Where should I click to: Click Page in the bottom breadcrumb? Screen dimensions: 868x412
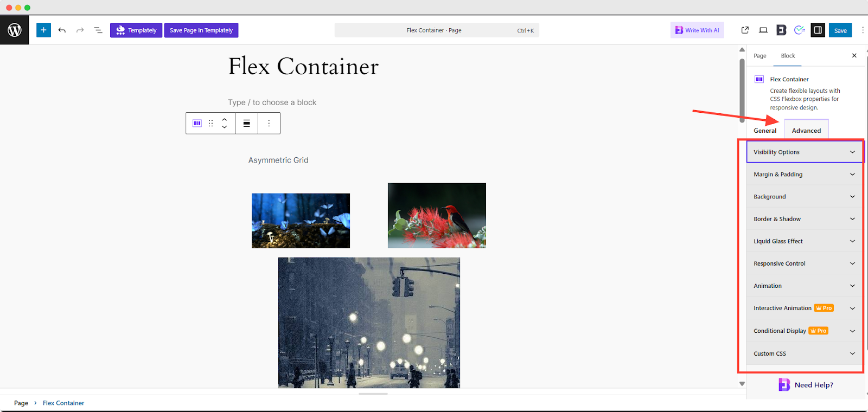[21, 403]
